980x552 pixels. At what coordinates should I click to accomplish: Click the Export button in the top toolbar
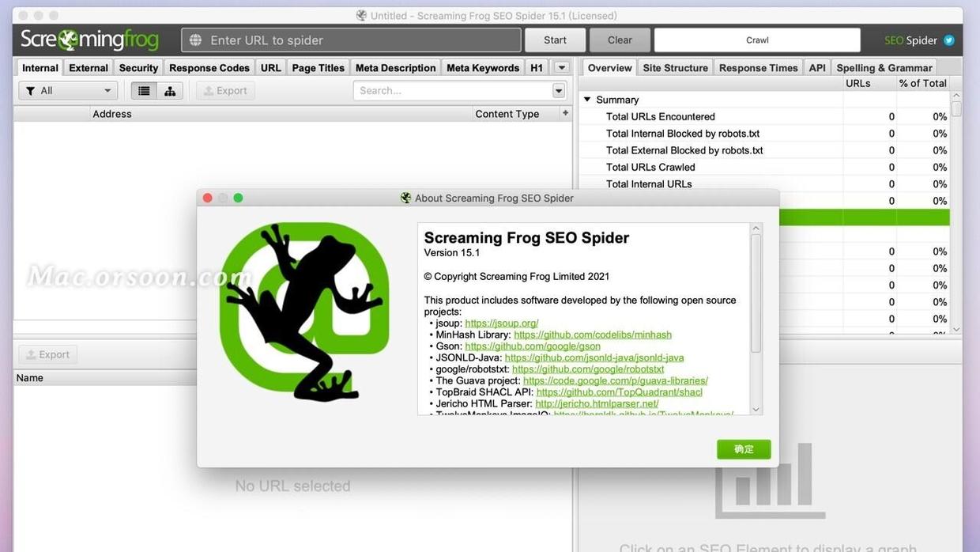[x=225, y=91]
